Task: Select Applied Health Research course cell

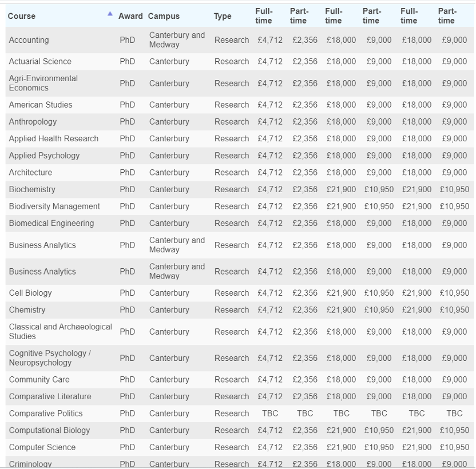Action: pyautogui.click(x=54, y=139)
